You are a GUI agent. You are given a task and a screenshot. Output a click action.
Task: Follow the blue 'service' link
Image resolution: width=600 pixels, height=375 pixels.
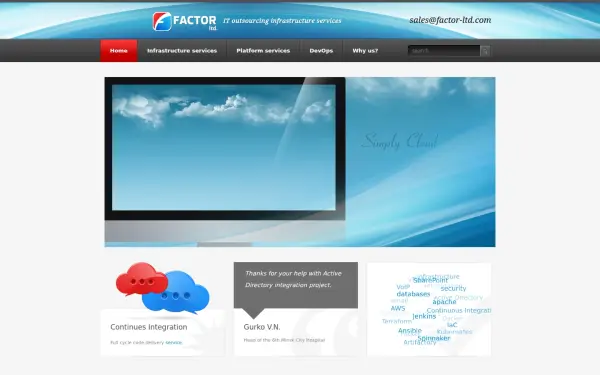tap(174, 342)
